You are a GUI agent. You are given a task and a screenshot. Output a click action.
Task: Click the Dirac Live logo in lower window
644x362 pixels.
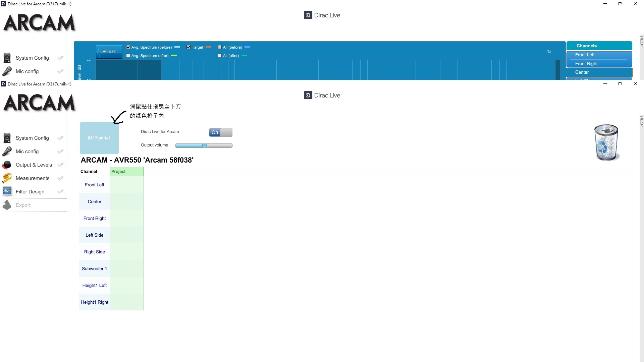click(x=322, y=95)
